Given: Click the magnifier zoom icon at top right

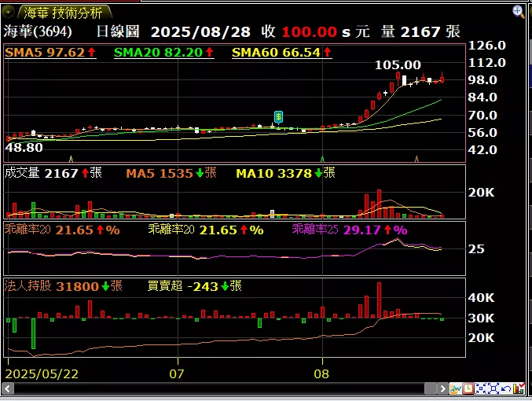Looking at the screenshot, I should [x=519, y=11].
